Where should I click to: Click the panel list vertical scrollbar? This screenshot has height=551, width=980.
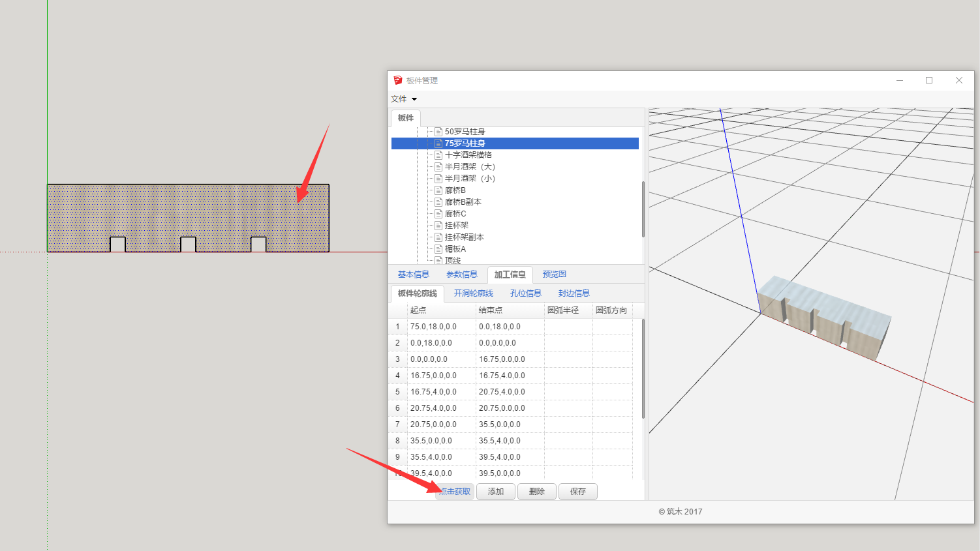(643, 209)
